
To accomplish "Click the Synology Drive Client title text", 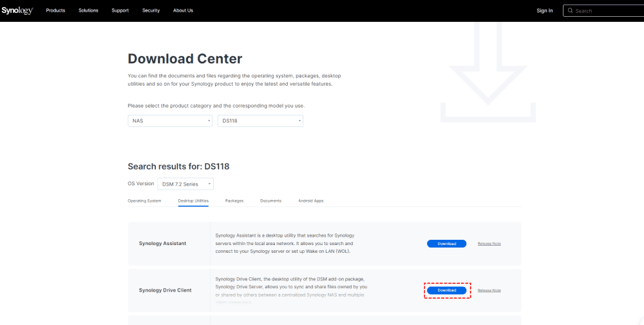I will click(x=165, y=290).
